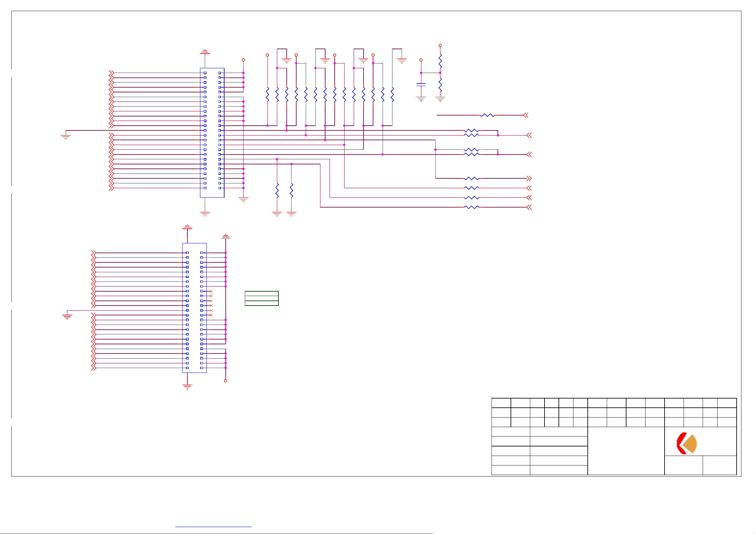Select power circle beside upper connector top
756x534 pixels.
point(243,60)
